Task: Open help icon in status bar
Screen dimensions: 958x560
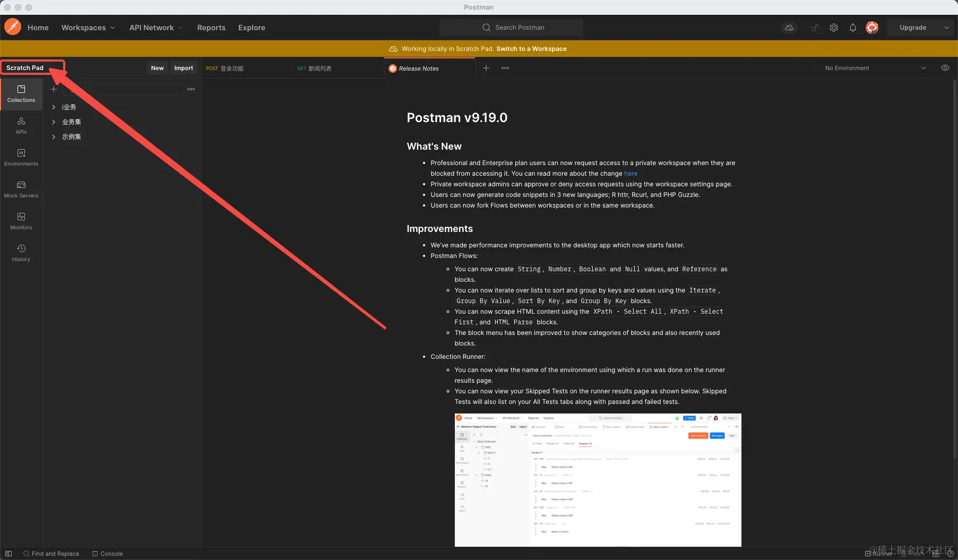Action: 950,554
